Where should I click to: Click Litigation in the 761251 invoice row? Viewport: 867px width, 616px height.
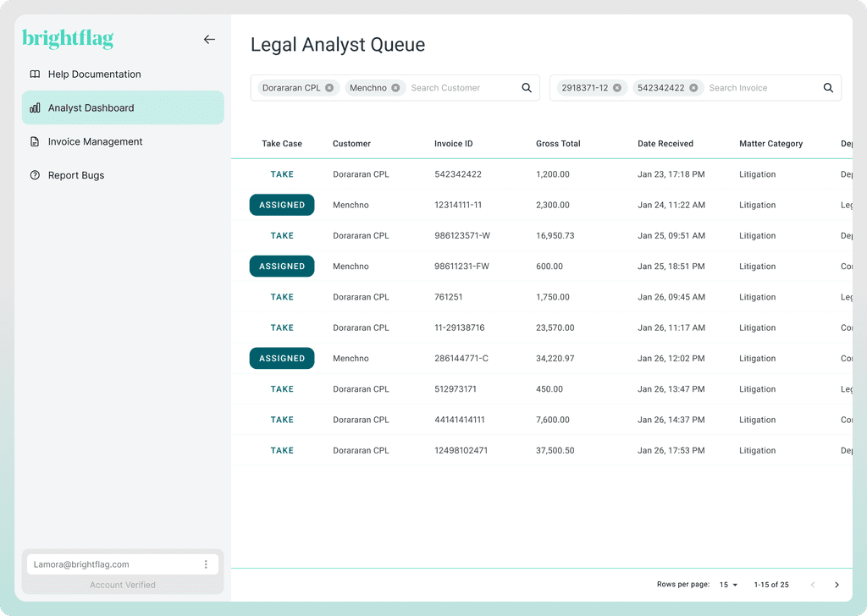point(758,297)
